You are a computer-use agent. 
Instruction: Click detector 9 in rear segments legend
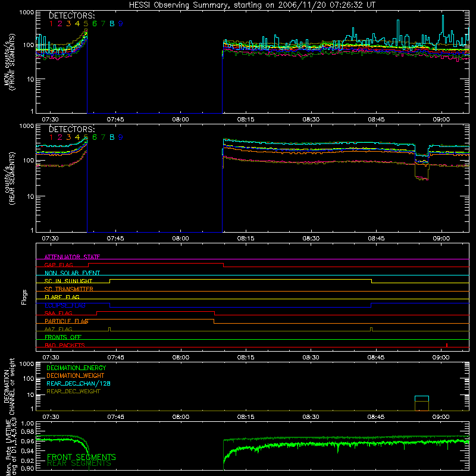121,137
